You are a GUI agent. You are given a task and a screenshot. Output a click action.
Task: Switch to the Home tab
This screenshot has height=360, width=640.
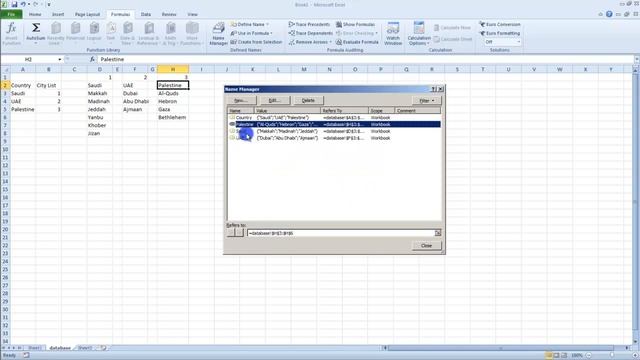(x=35, y=14)
